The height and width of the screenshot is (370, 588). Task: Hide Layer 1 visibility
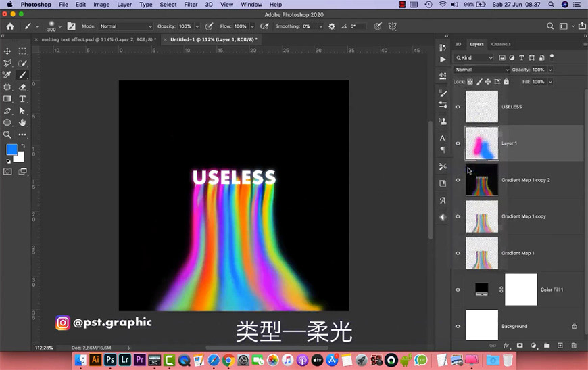pyautogui.click(x=458, y=143)
